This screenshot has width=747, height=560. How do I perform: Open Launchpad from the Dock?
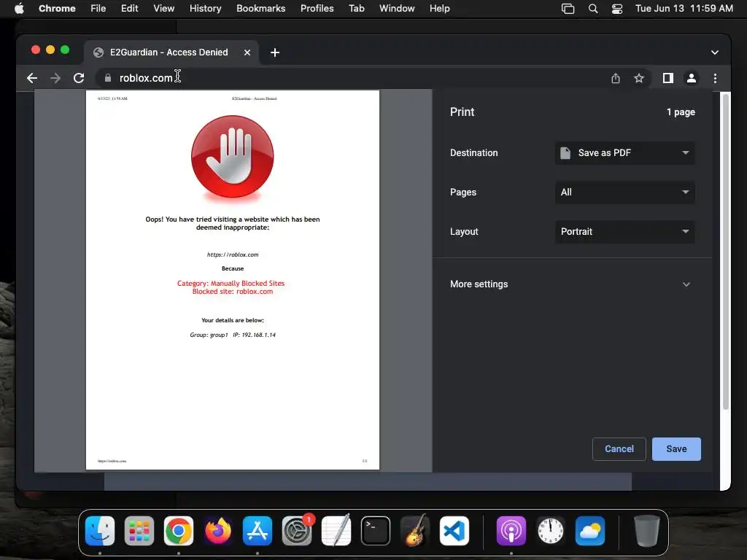click(x=139, y=531)
